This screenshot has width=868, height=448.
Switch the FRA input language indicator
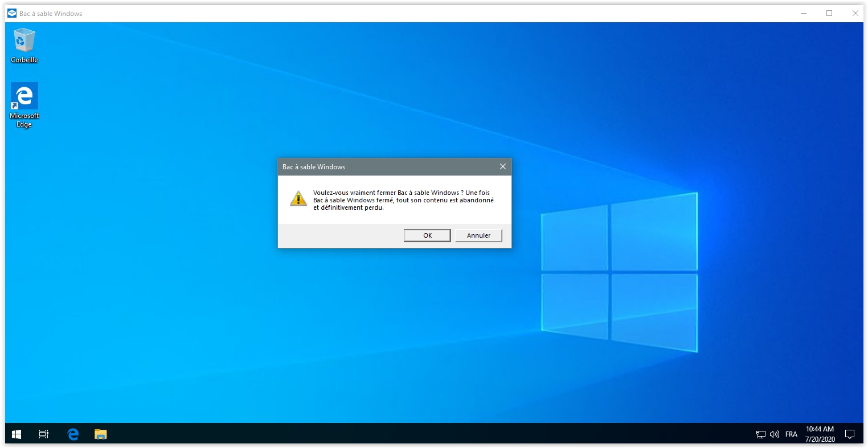click(x=791, y=434)
